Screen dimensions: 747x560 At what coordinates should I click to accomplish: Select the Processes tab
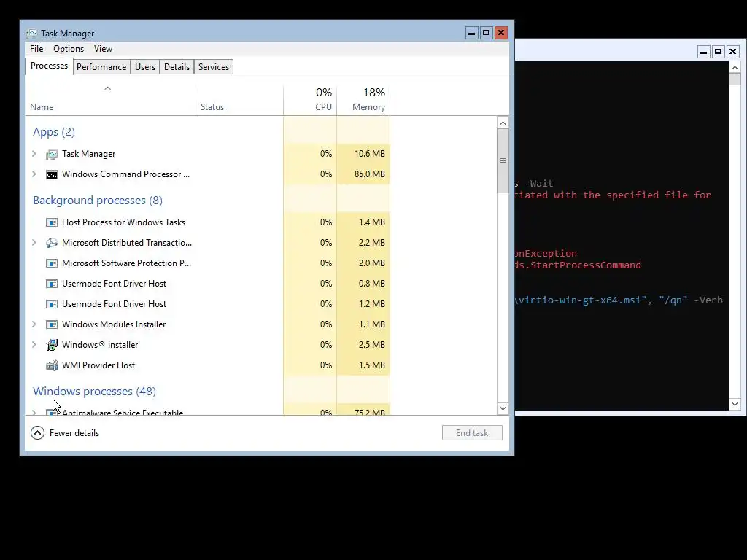49,66
